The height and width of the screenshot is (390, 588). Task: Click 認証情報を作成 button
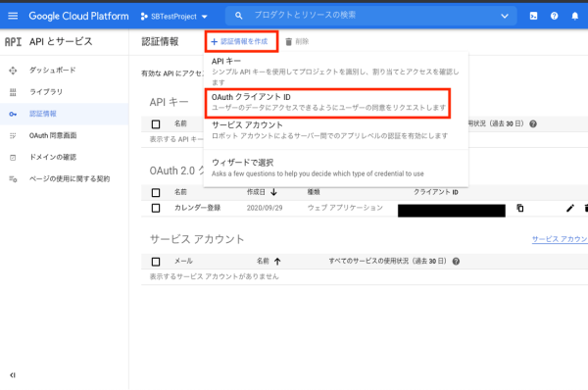[x=241, y=41]
